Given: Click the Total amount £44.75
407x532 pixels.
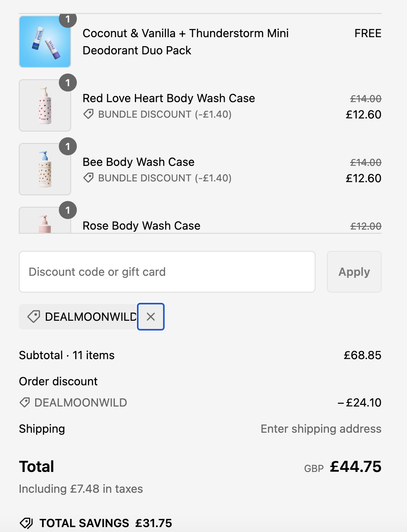Looking at the screenshot, I should point(356,467).
